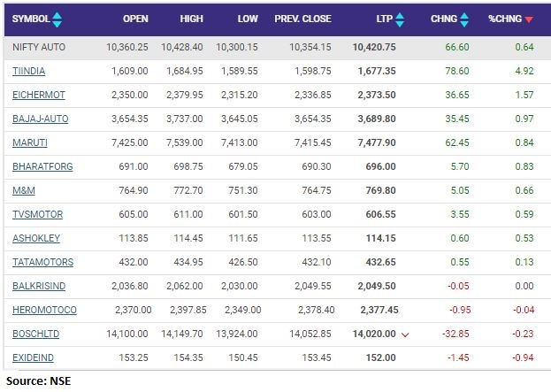Open MARUTI stock details
This screenshot has width=551, height=392.
29,142
